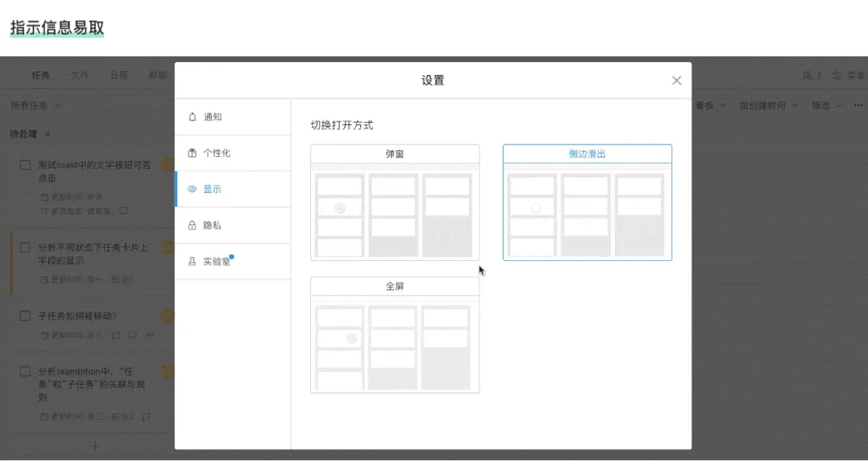Image resolution: width=868 pixels, height=461 pixels.
Task: Open the three-dot more options menu
Action: [859, 105]
